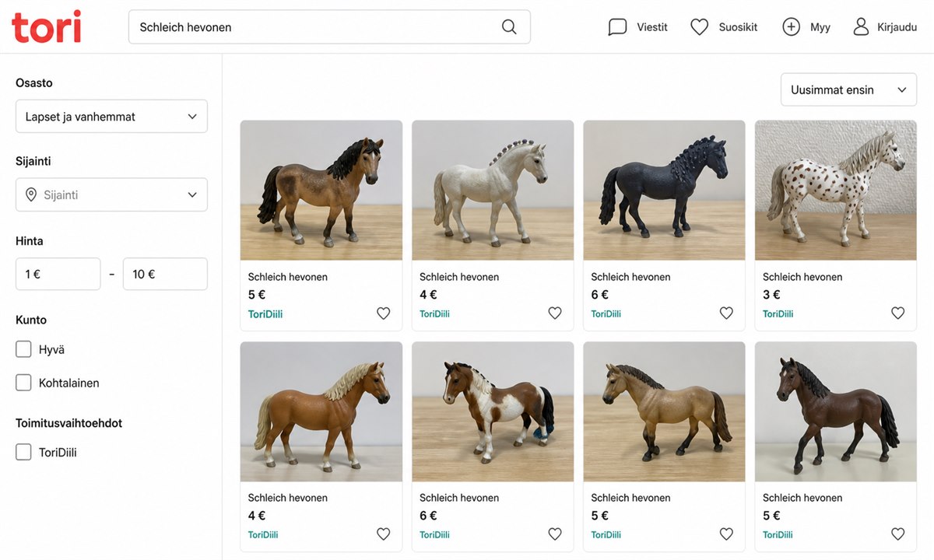Favorite the black horse listing
Screen dimensions: 934x560
pyautogui.click(x=726, y=313)
